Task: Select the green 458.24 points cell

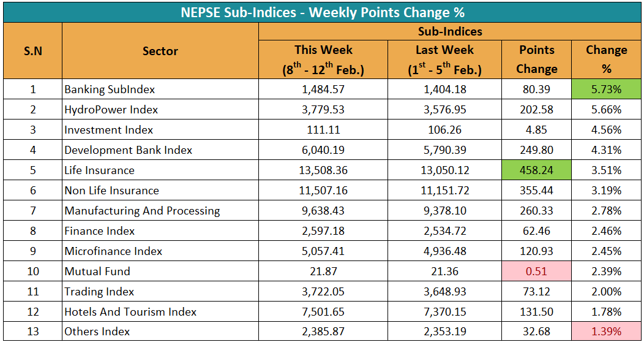Action: pos(536,170)
